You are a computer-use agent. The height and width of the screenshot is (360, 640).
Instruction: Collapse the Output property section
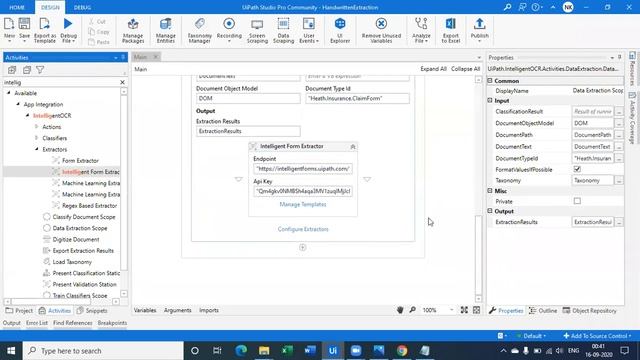pos(490,211)
